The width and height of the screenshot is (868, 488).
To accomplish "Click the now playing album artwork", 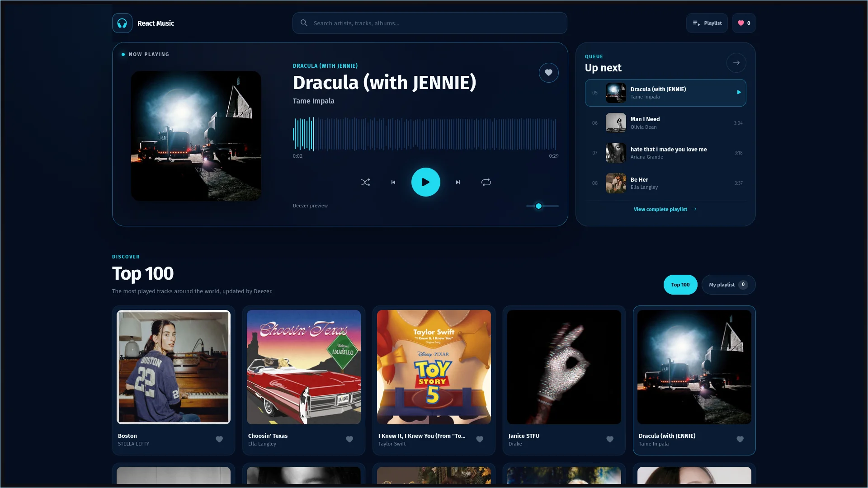I will [196, 136].
